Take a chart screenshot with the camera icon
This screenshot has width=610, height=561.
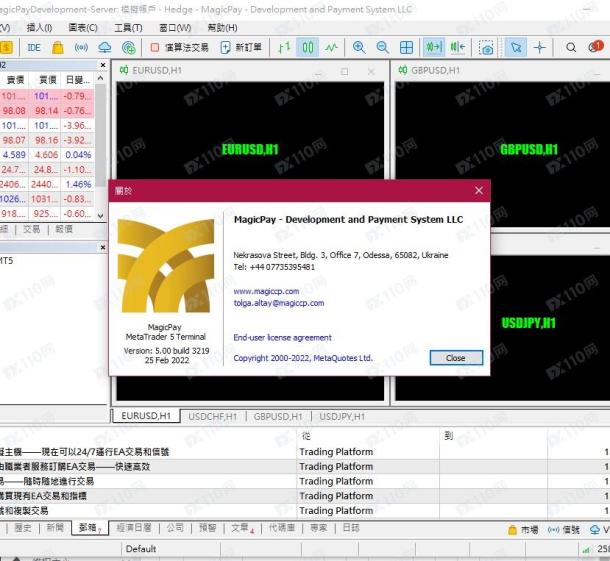(486, 48)
